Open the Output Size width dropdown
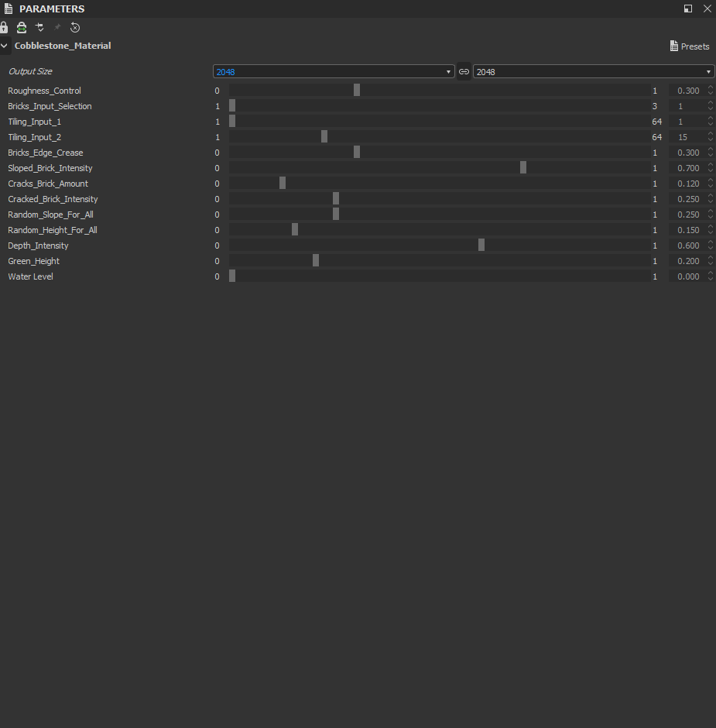This screenshot has height=728, width=716. tap(334, 71)
